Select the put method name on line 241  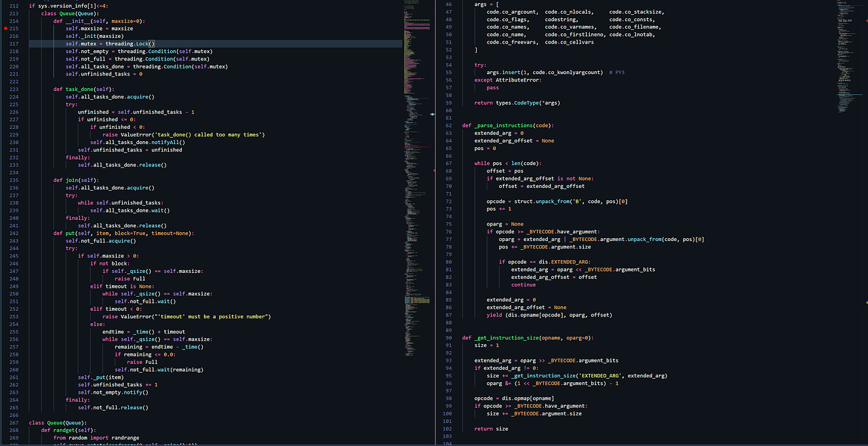click(x=70, y=233)
